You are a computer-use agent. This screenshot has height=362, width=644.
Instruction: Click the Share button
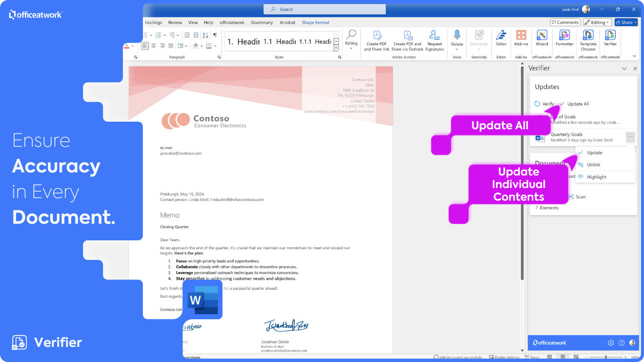pyautogui.click(x=626, y=22)
